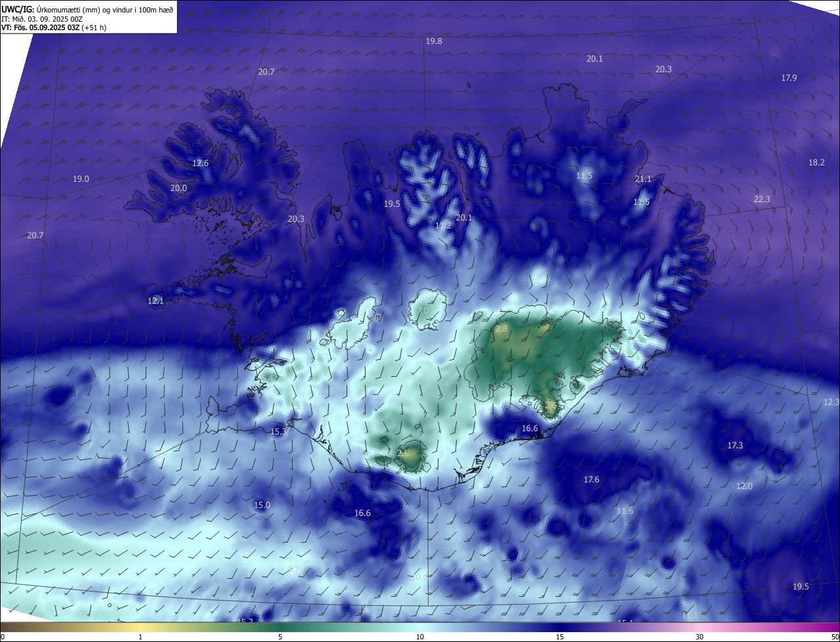Click the 12.0 value label
The width and height of the screenshot is (840, 642).
coord(744,486)
